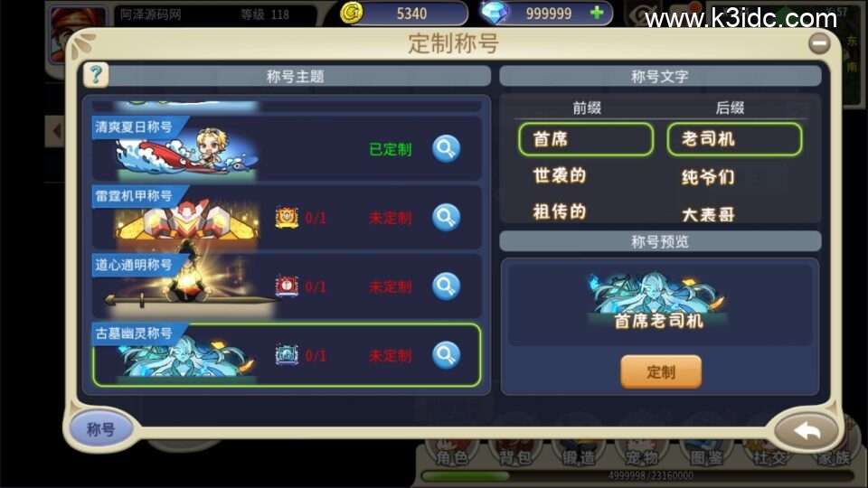
Task: Select prefix option 首席
Action: (586, 139)
